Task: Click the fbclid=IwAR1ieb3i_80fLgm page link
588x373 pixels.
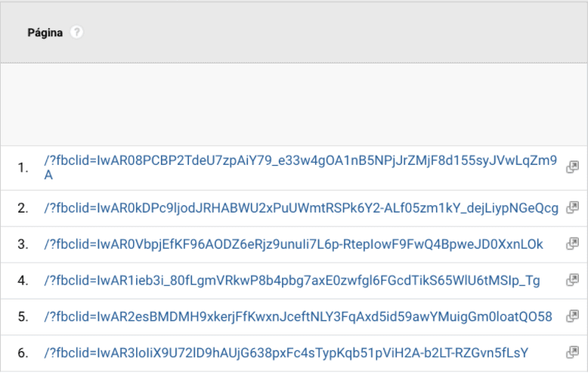Action: click(x=292, y=281)
